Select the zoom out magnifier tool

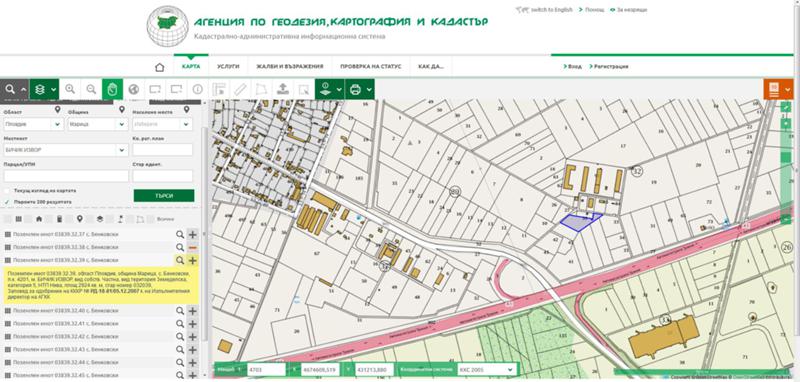91,89
